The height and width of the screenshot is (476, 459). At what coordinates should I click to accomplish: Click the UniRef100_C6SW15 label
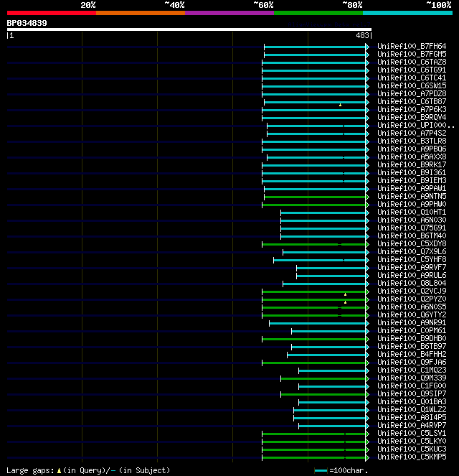tap(412, 86)
